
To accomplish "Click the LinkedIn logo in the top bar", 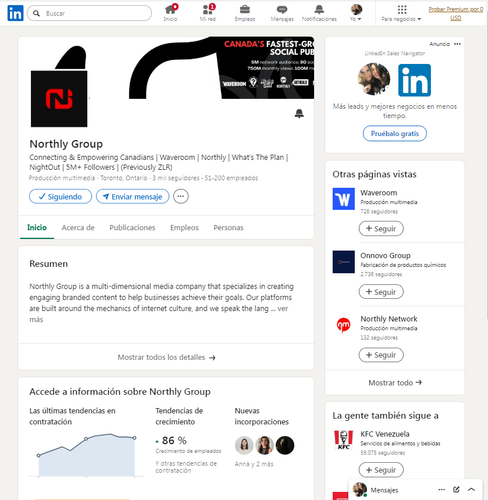I will point(15,13).
